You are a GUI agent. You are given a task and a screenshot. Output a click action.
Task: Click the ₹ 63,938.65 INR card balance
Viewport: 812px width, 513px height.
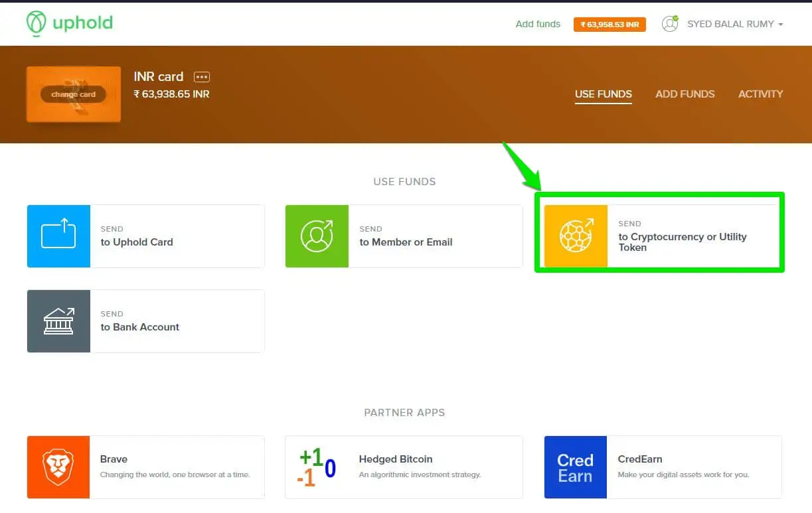tap(171, 94)
